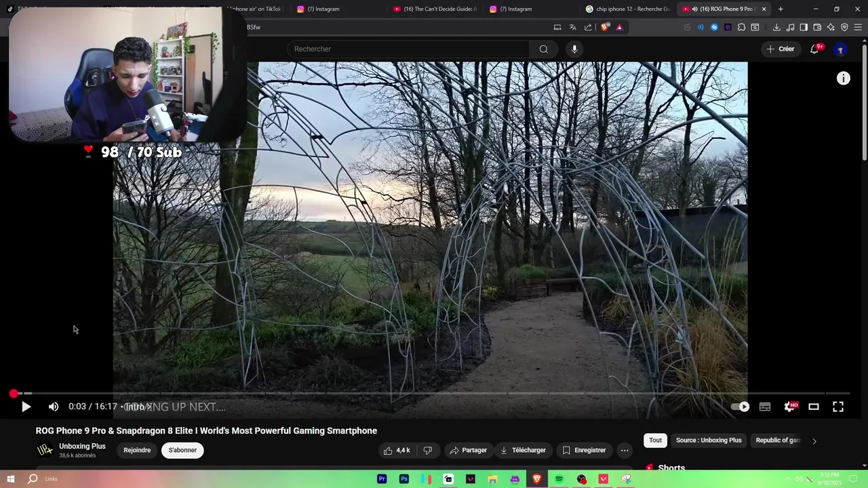This screenshot has width=868, height=488.
Task: Open Premiere Pro from taskbar
Action: point(382,479)
